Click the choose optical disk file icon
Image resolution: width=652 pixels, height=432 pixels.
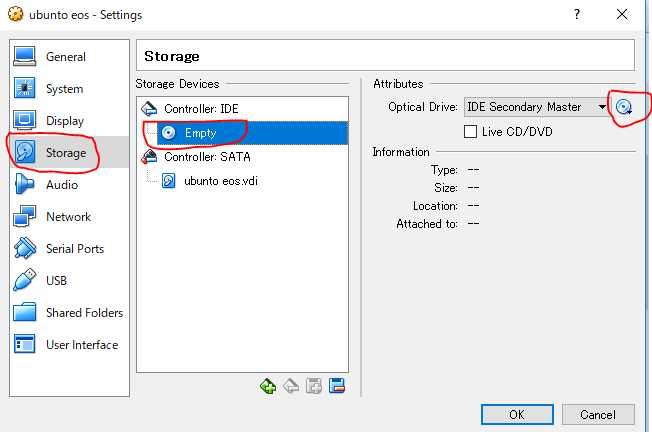tap(625, 107)
